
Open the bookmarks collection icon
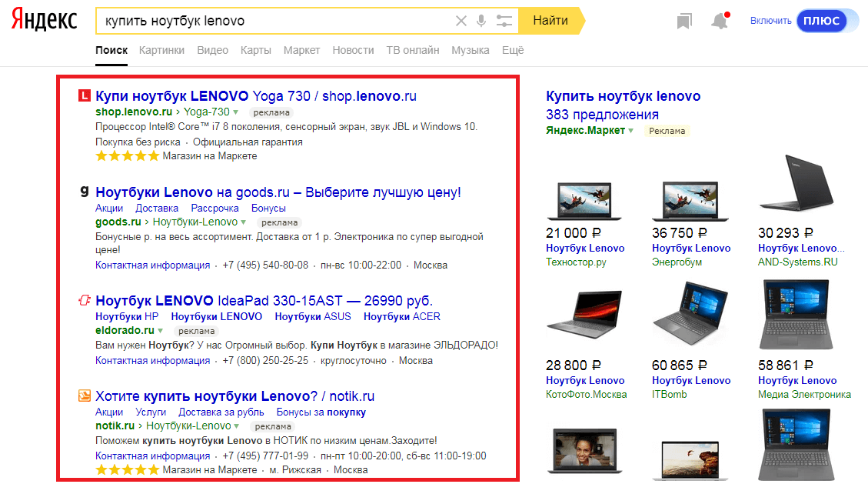683,22
